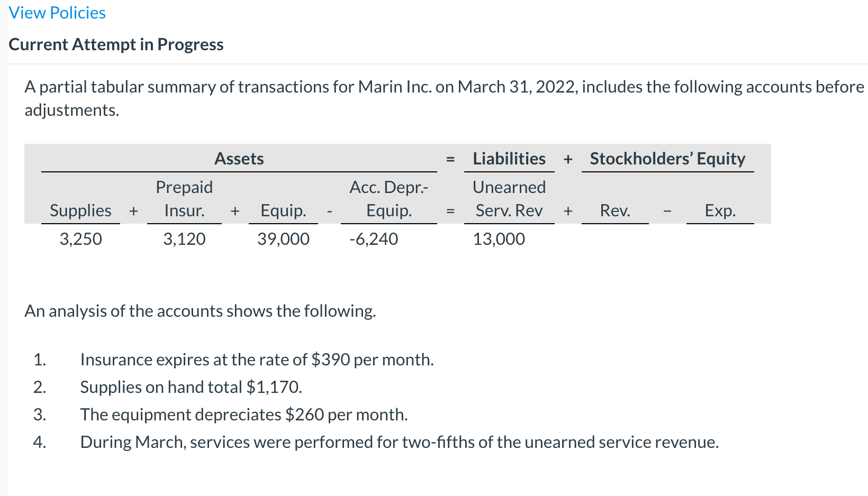This screenshot has height=496, width=868.
Task: Click the Current Attempt in Progress heading
Action: 116,44
